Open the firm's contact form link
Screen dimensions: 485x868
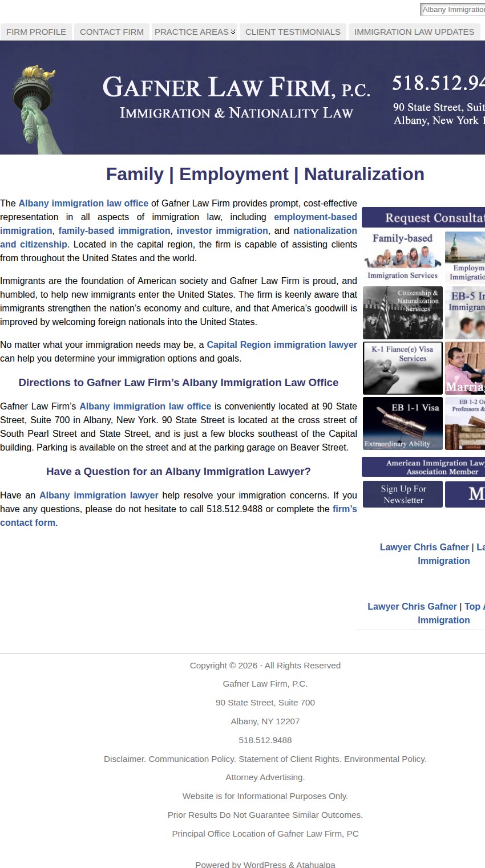pyautogui.click(x=345, y=509)
